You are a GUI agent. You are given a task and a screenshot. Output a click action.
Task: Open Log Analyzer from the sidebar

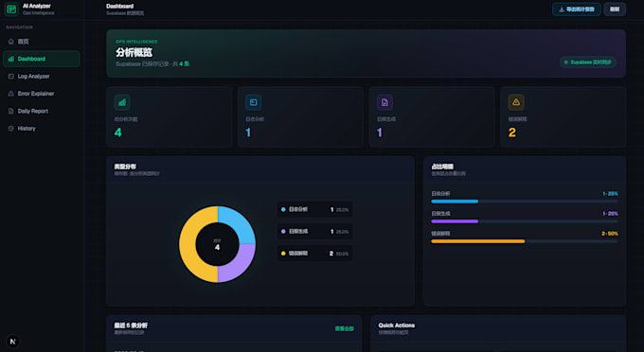[x=42, y=77]
